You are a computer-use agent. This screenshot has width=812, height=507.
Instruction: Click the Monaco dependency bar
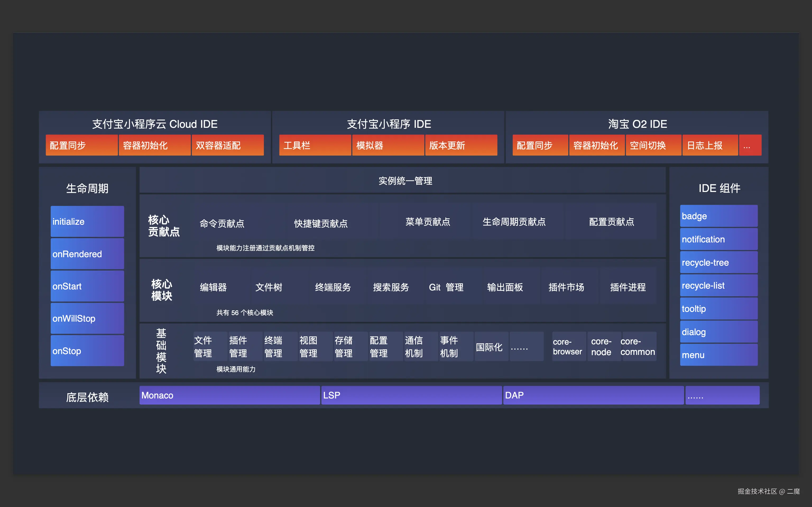coord(229,395)
